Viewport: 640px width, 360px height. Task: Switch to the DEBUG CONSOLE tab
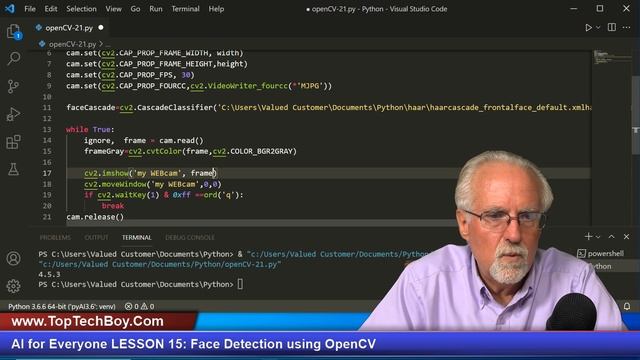click(190, 237)
